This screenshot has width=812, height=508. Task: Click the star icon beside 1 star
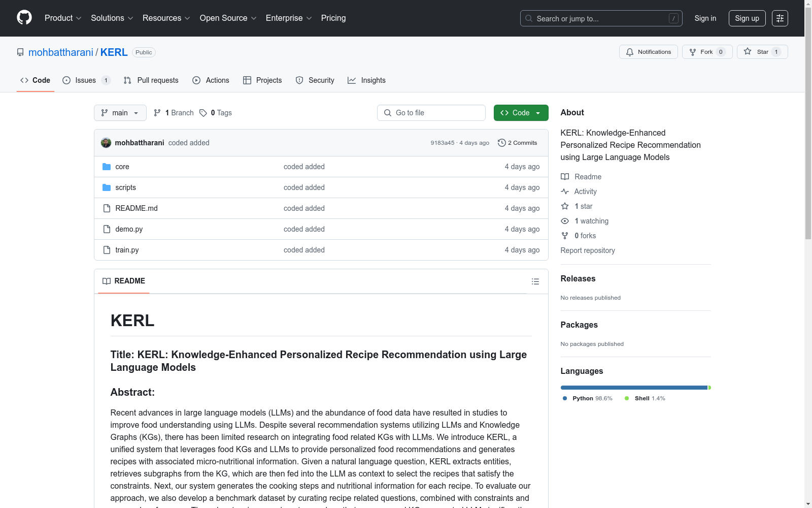pyautogui.click(x=565, y=206)
